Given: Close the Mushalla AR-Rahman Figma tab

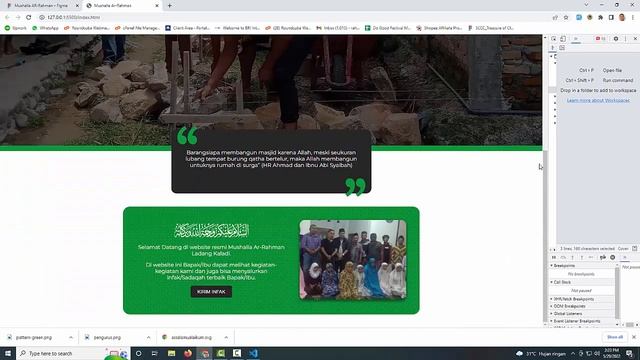Looking at the screenshot, I should tap(77, 6).
